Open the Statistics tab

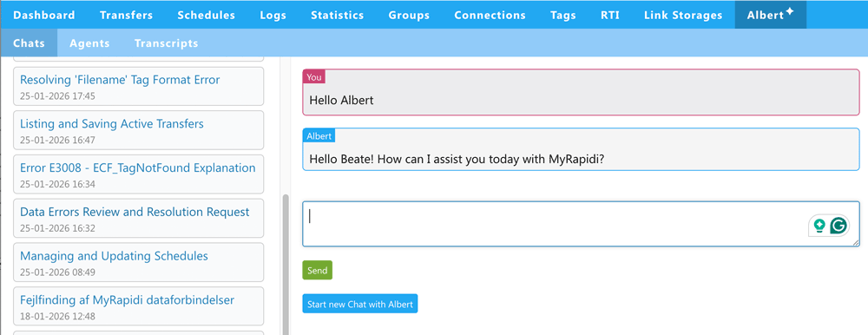coord(337,15)
